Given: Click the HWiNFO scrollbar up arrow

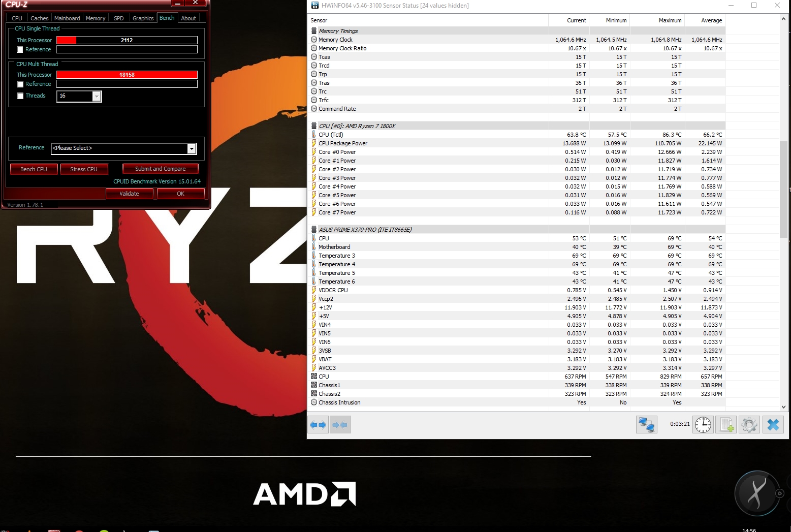Looking at the screenshot, I should [783, 19].
